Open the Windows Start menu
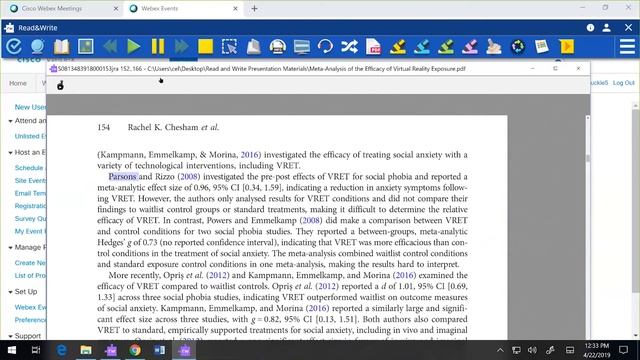The image size is (640, 360). click(x=11, y=350)
